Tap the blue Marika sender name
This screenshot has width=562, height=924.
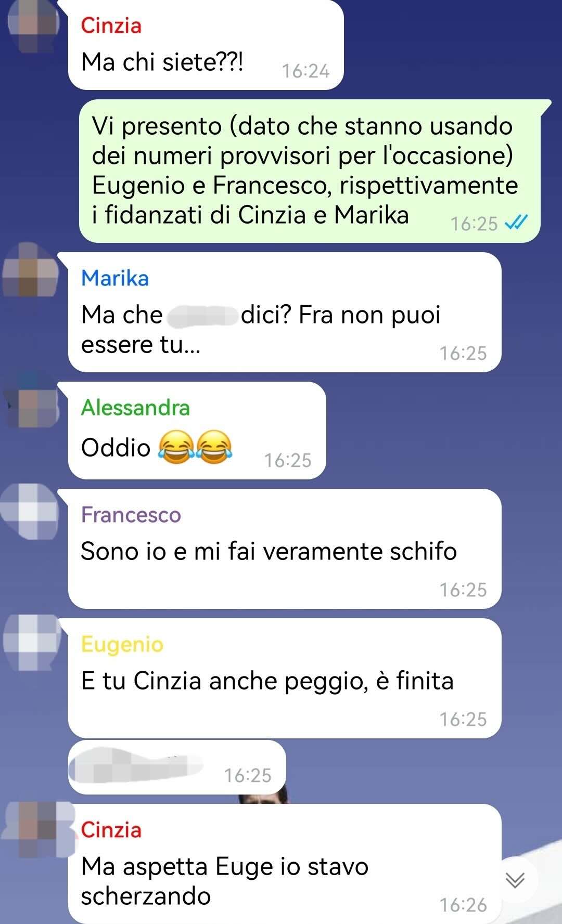[115, 278]
